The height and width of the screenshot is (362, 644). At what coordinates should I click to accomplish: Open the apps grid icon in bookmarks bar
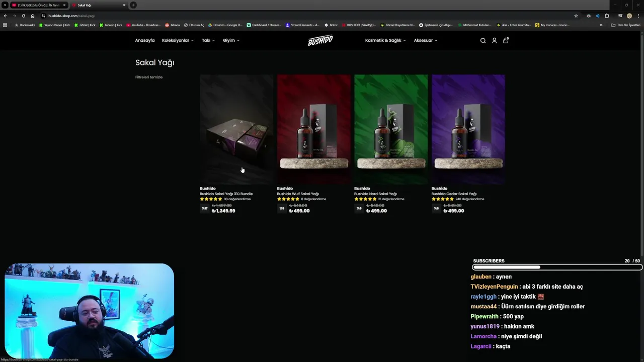click(5, 25)
